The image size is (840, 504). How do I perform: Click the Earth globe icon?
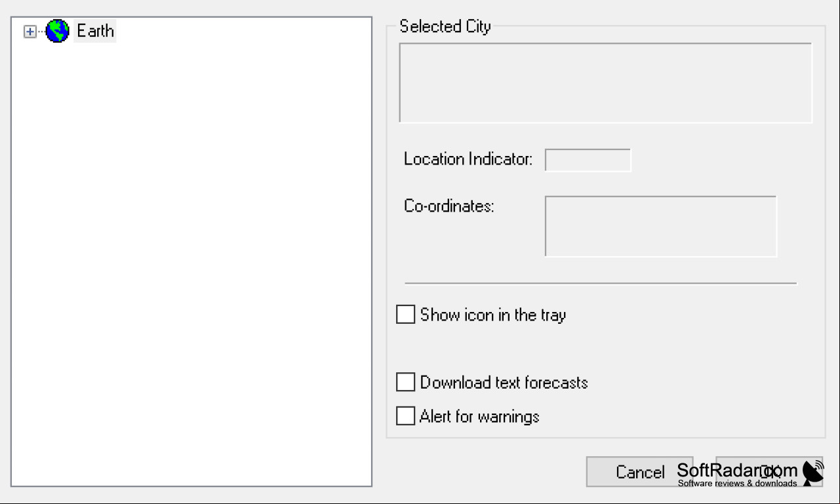[58, 31]
